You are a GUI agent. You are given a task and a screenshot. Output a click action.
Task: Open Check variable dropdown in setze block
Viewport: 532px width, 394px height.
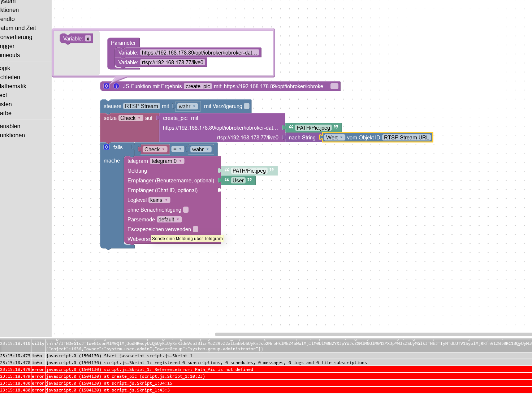131,118
